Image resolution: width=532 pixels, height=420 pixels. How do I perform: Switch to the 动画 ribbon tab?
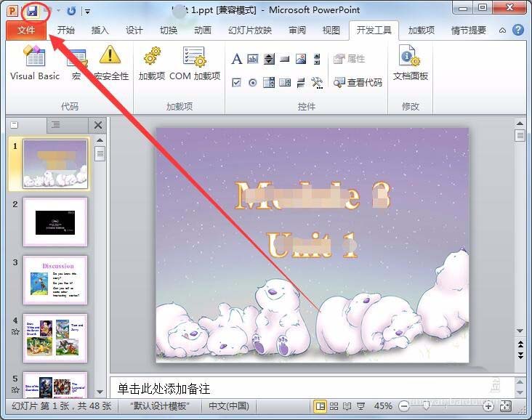203,31
